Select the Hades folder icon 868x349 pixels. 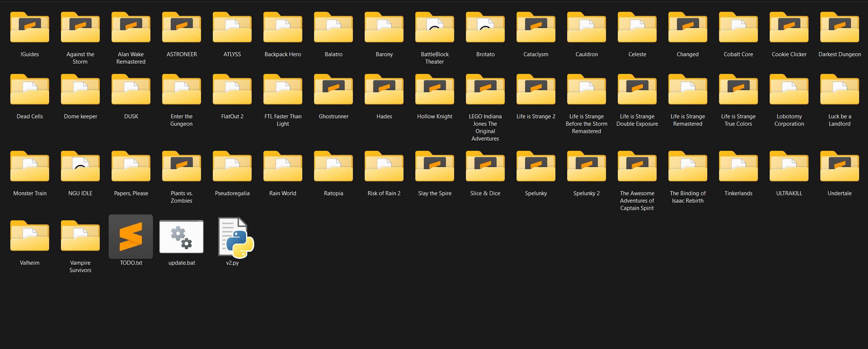[x=384, y=89]
